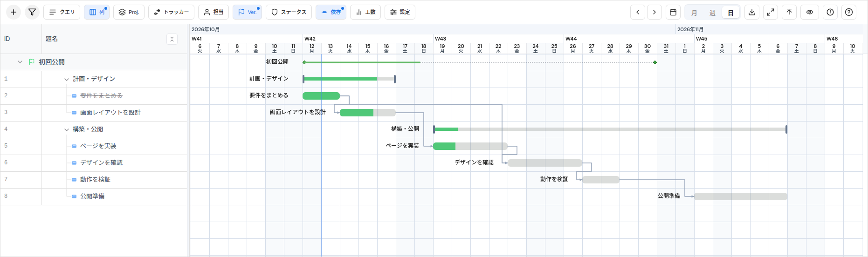Click the W44 week header
Screen dimensions: 868x257
629,39
